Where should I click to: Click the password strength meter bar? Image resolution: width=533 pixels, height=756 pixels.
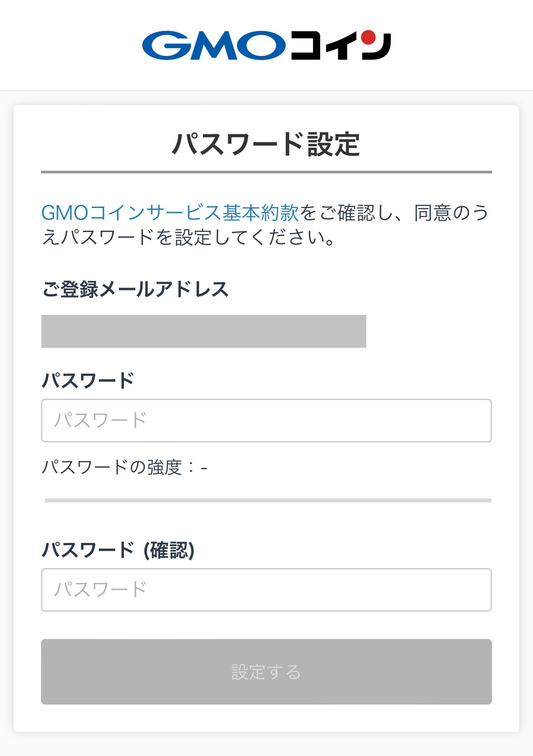click(266, 500)
